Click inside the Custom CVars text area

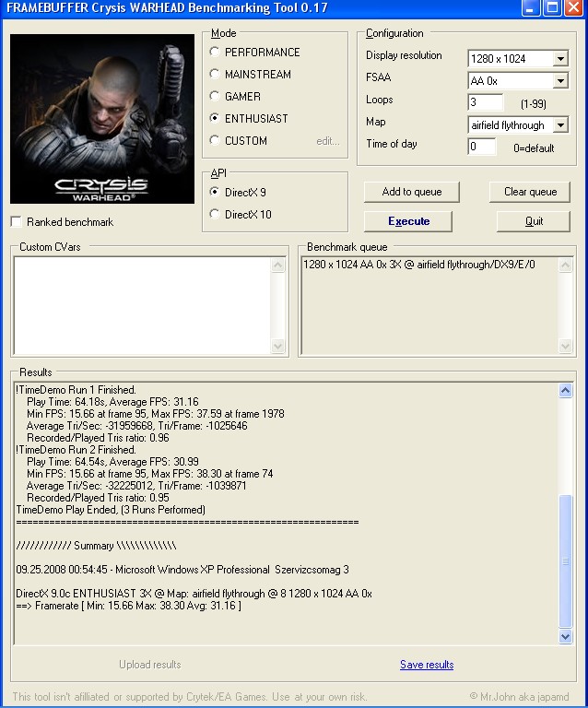143,305
